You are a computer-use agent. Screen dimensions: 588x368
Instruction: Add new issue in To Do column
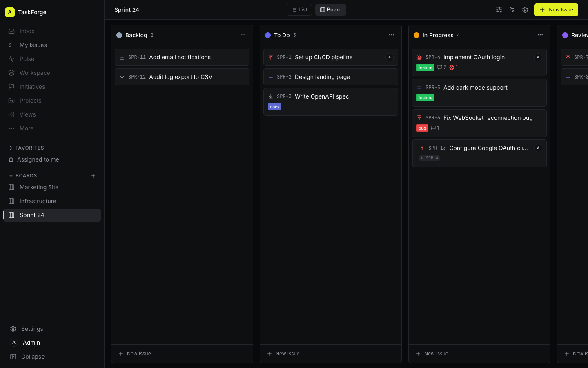tap(331, 354)
